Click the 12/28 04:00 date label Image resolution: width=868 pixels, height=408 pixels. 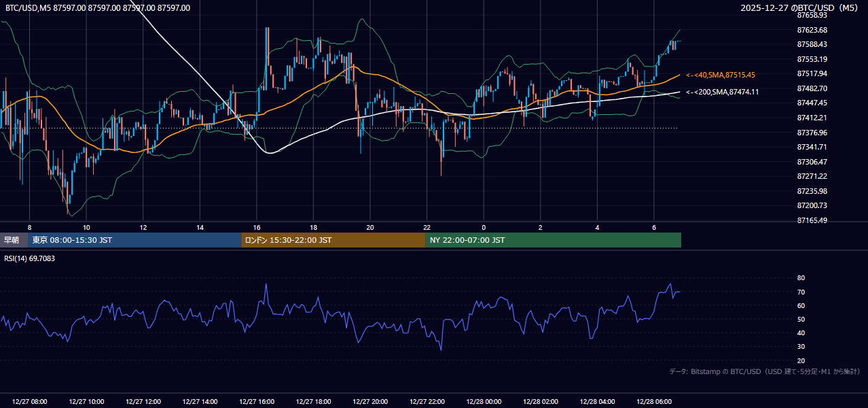pos(597,402)
